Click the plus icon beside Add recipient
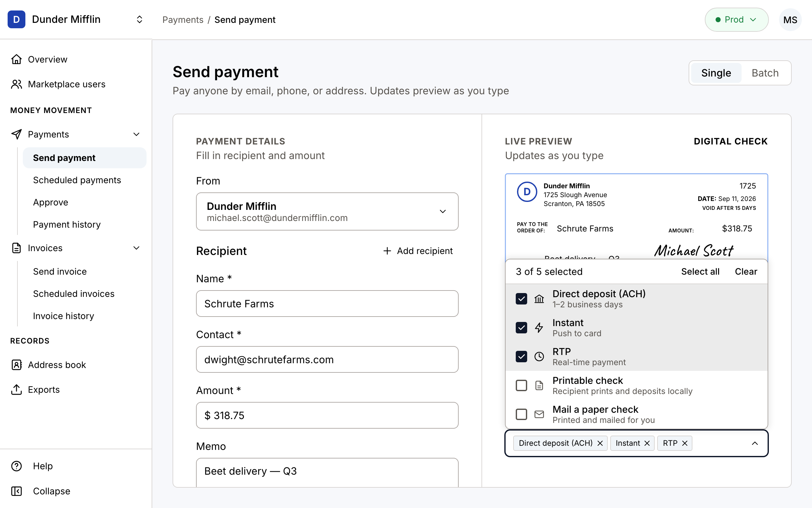The image size is (812, 508). coord(387,251)
